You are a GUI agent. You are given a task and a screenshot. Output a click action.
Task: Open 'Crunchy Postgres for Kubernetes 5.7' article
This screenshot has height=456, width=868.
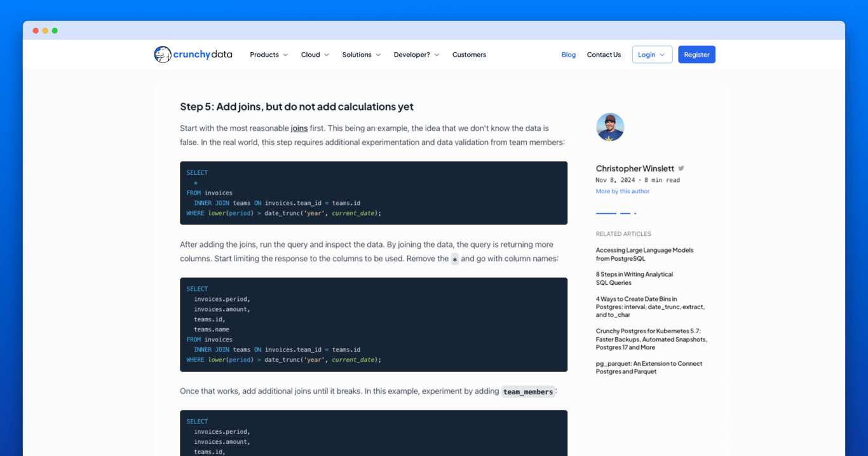tap(651, 339)
